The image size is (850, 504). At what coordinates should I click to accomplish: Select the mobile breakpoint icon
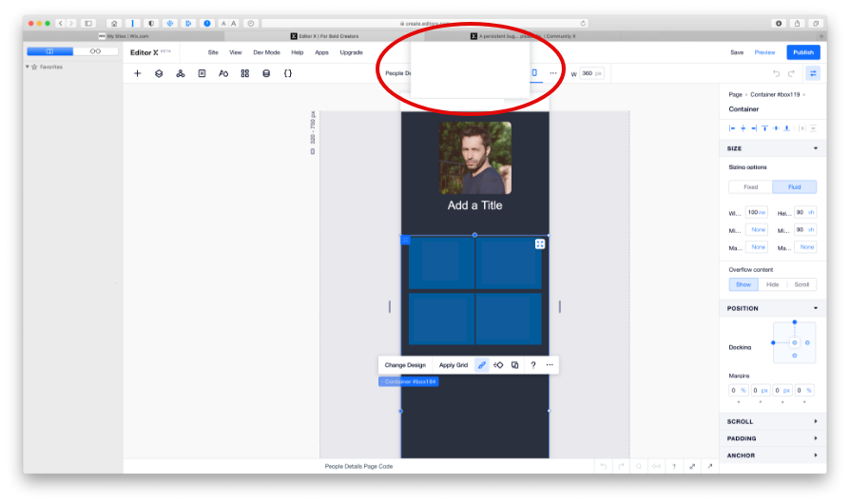[x=534, y=72]
